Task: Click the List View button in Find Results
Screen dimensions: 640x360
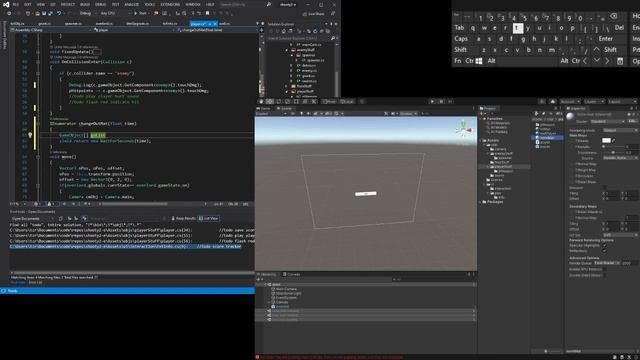Action: 209,218
